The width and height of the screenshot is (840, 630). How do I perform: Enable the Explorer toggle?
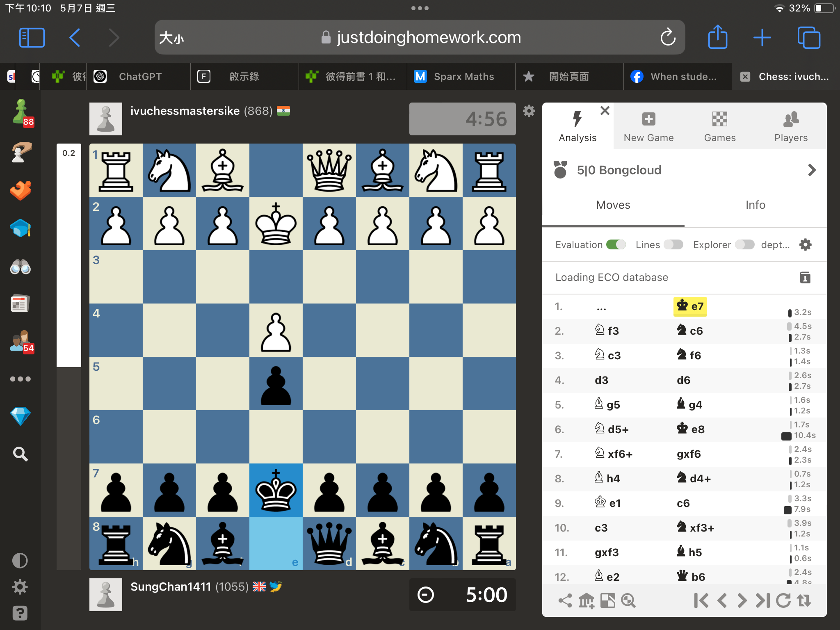pyautogui.click(x=744, y=244)
